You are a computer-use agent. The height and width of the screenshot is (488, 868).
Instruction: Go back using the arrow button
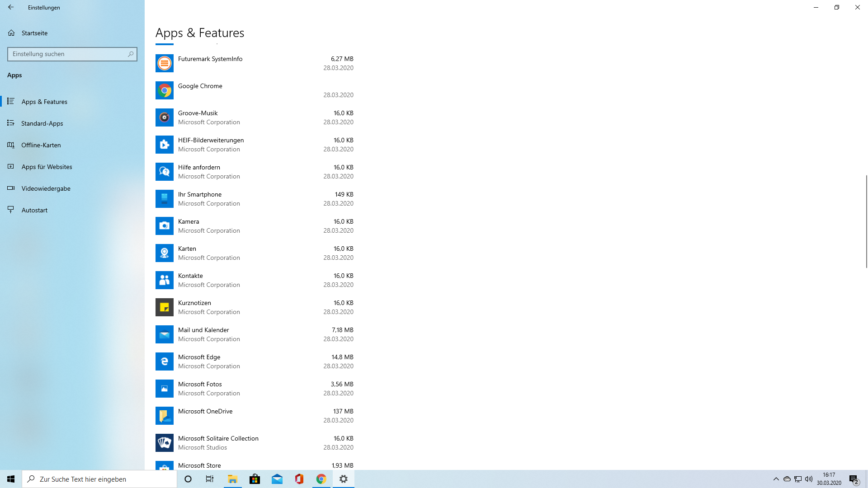pos(11,7)
